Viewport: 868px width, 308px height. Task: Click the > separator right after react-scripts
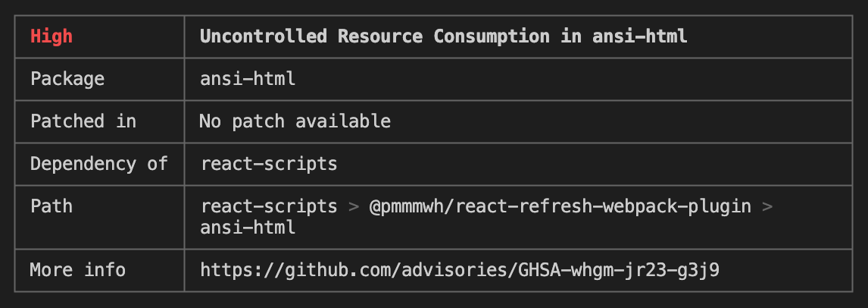pyautogui.click(x=353, y=206)
